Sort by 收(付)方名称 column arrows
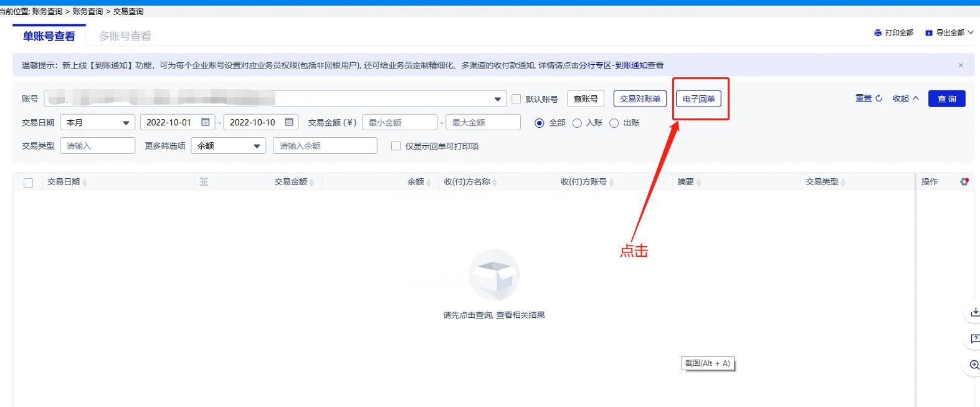This screenshot has height=407, width=980. 495,182
